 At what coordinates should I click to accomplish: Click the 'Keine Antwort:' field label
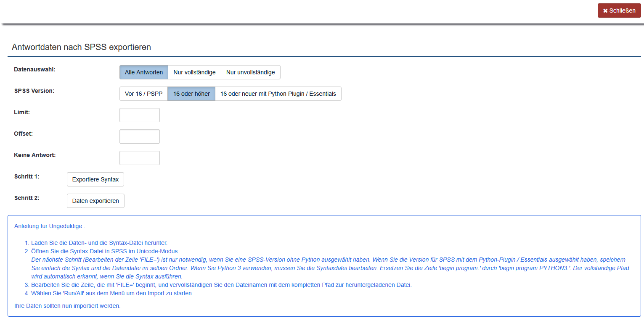coord(34,155)
